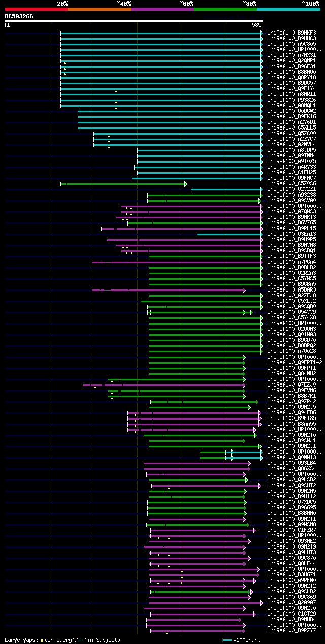Select label UniRef100_A2WVL4
Image resolution: width=325 pixels, height=644 pixels.
(x=291, y=145)
